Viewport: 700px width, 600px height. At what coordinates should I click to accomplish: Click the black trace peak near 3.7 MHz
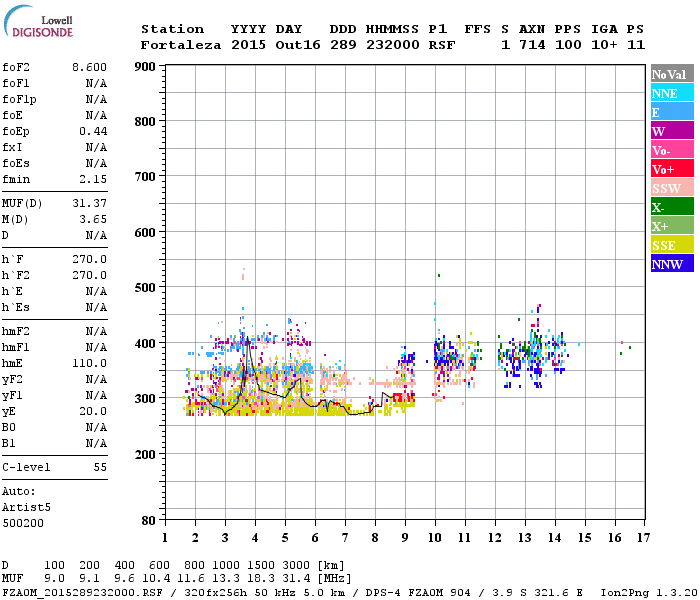247,338
